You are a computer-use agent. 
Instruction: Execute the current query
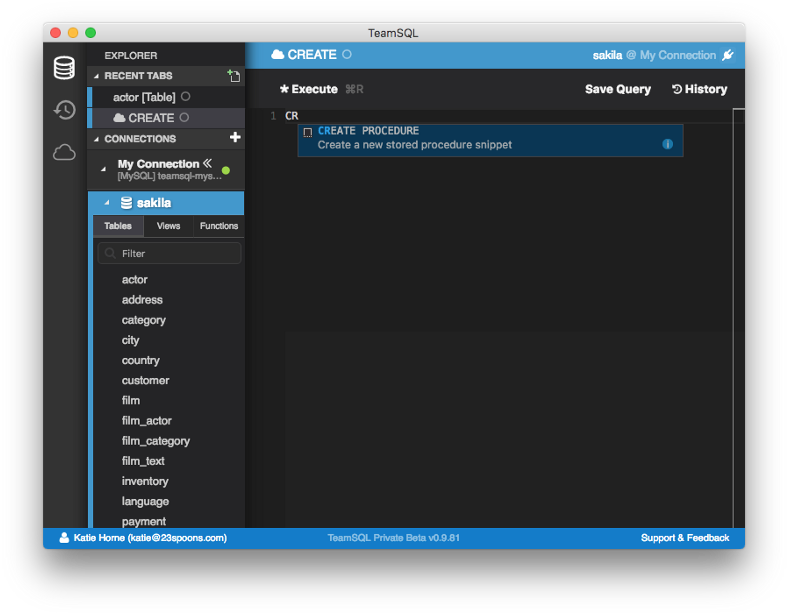coord(309,89)
